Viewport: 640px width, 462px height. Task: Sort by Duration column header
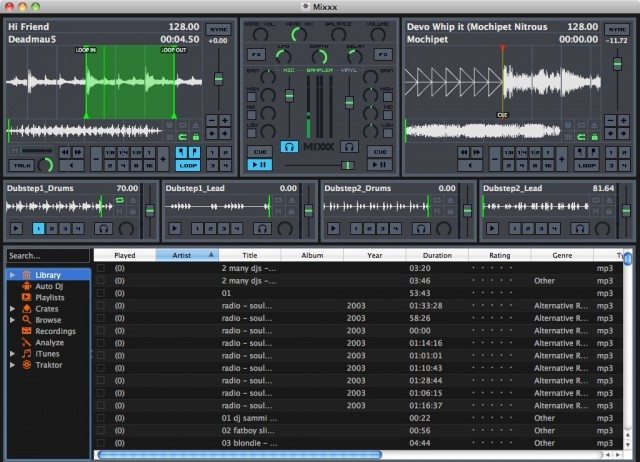tap(437, 255)
